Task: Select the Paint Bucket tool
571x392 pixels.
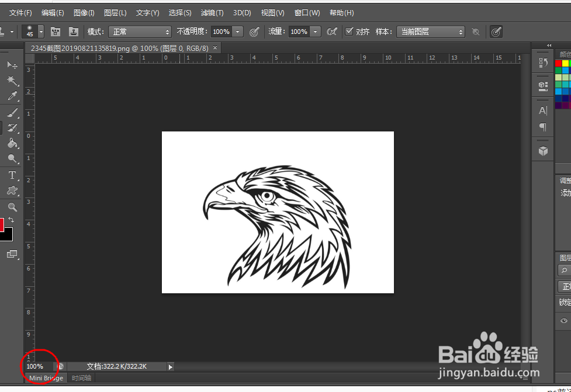Action: pyautogui.click(x=12, y=143)
